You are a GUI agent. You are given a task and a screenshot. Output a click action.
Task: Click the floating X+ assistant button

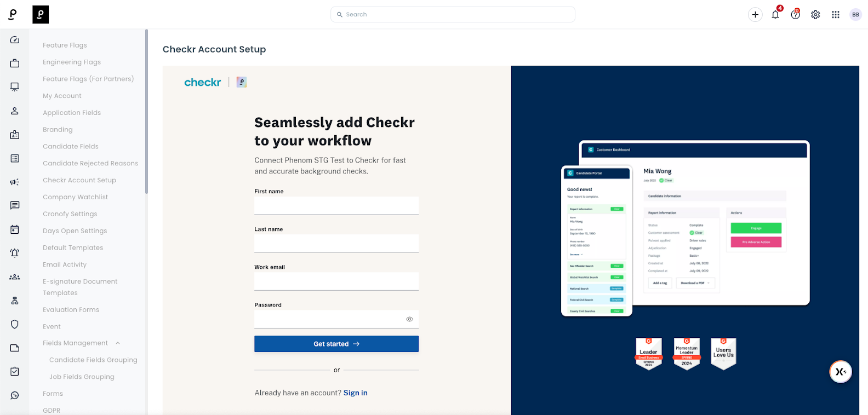(x=841, y=372)
